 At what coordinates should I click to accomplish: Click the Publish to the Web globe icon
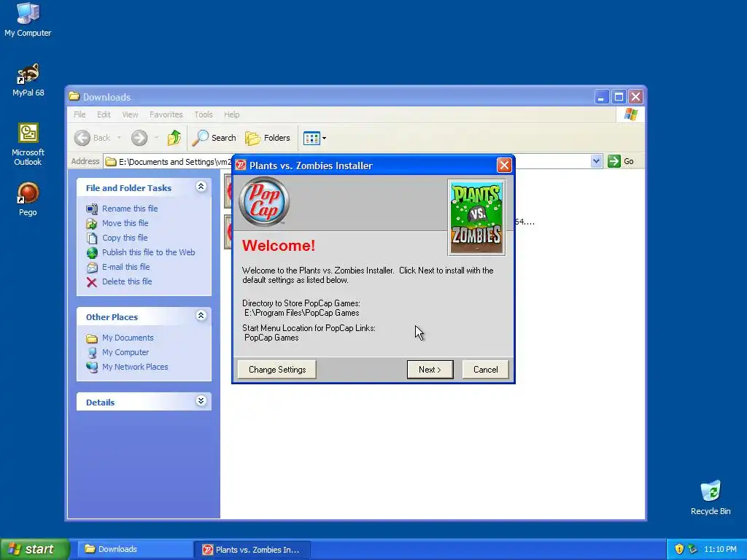92,253
